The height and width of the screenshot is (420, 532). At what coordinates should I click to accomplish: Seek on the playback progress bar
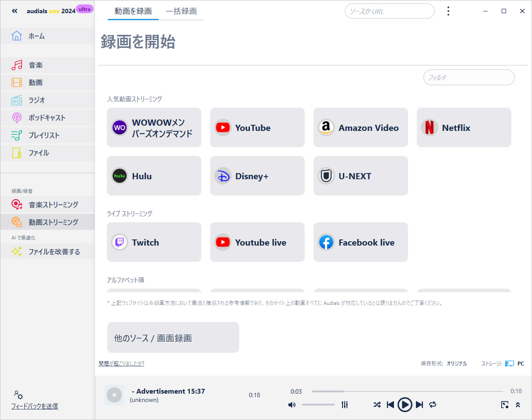(408, 391)
